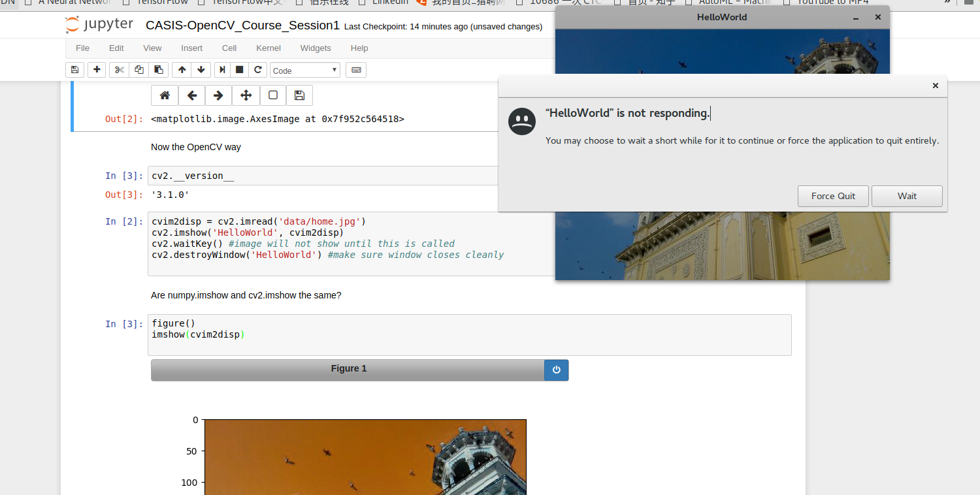Insert a cell below with plus icon
The height and width of the screenshot is (495, 980).
tap(97, 70)
